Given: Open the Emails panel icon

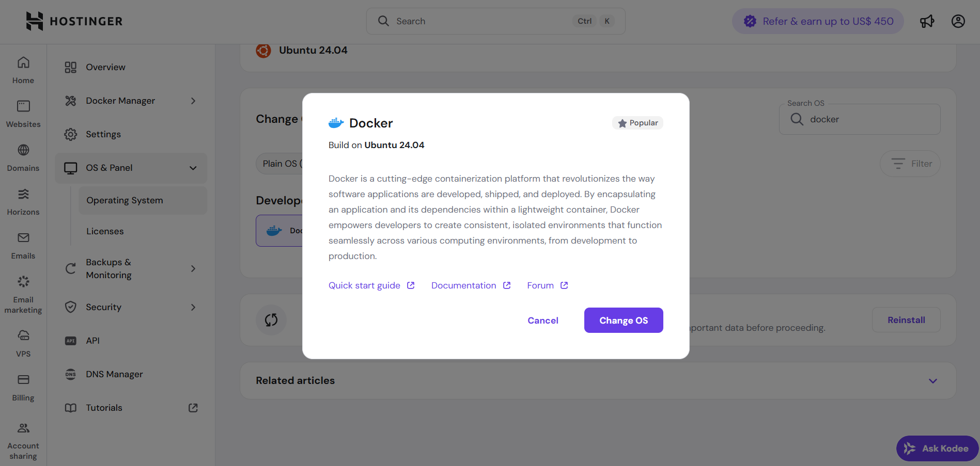Looking at the screenshot, I should pos(23,237).
